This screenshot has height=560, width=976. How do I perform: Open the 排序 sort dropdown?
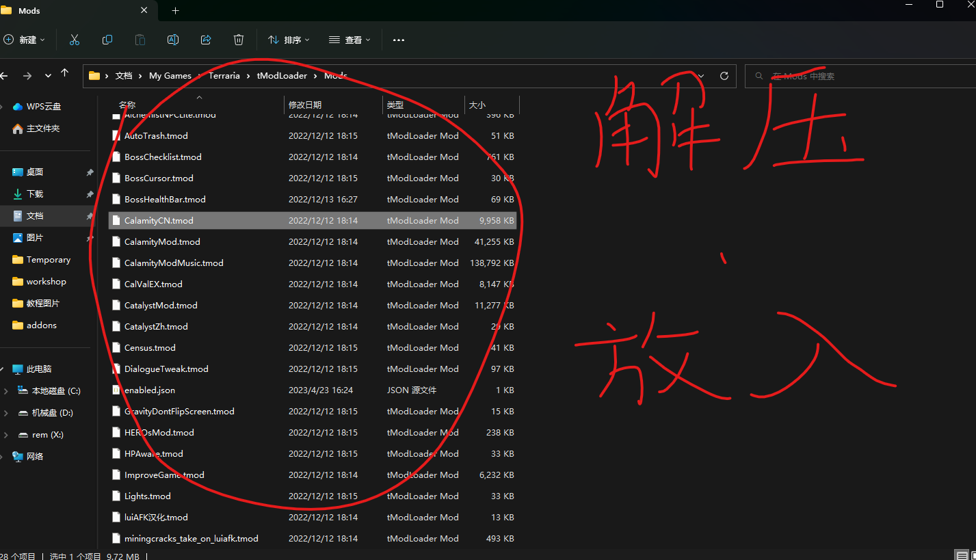[x=289, y=40]
